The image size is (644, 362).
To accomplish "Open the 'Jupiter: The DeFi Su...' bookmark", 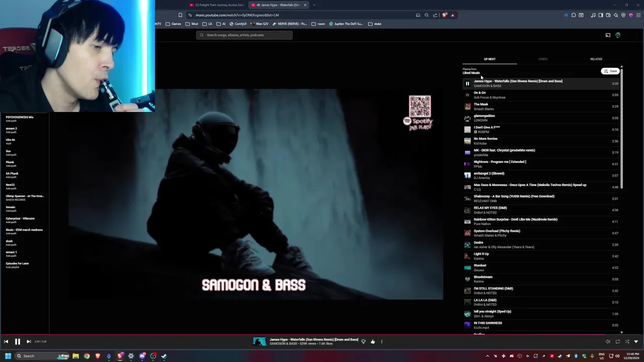I will coord(346,24).
